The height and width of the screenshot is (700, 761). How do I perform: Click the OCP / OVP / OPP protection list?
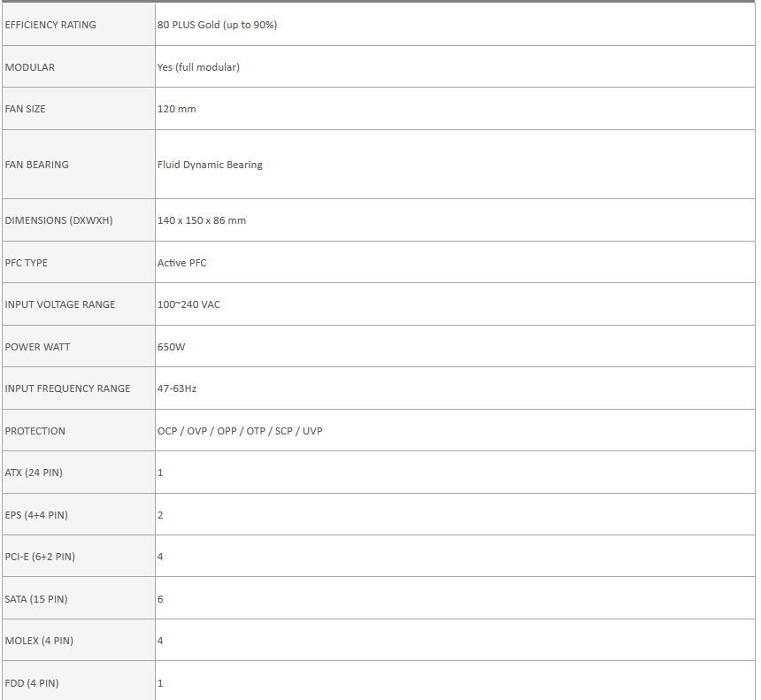[x=240, y=431]
